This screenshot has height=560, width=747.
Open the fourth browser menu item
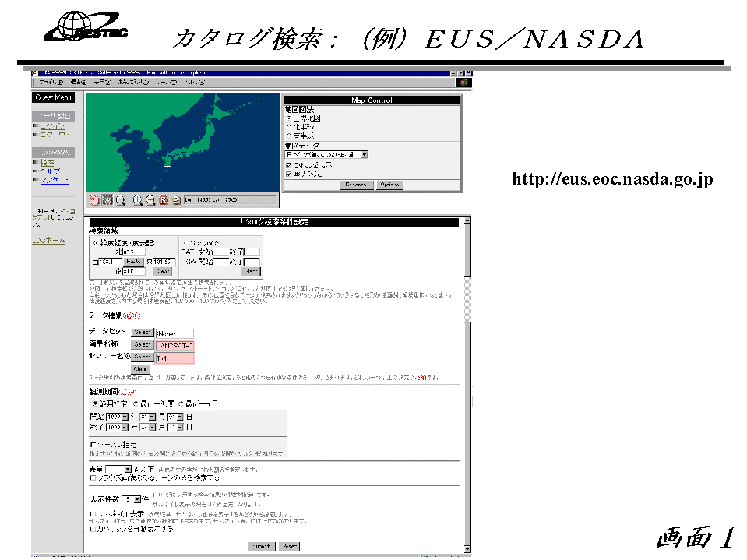tap(133, 83)
